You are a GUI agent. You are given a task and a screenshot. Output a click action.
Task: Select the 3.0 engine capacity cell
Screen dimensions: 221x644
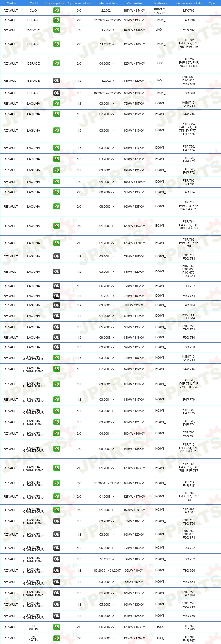click(79, 10)
